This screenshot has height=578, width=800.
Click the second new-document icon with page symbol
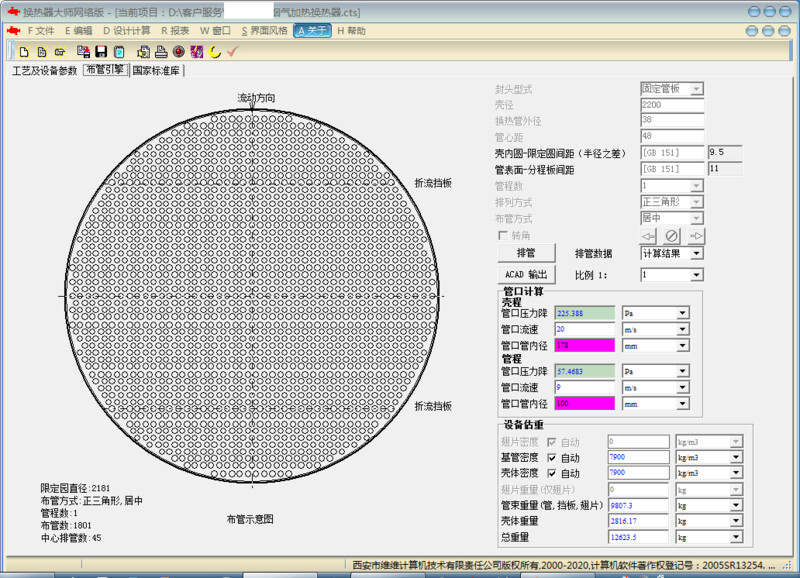pos(42,52)
